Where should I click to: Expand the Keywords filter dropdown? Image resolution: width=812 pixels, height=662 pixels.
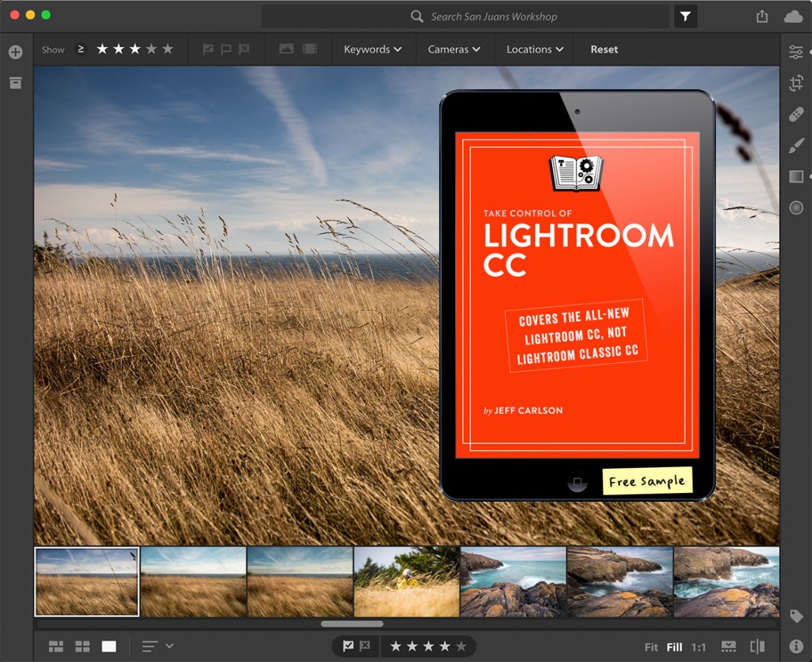(373, 49)
